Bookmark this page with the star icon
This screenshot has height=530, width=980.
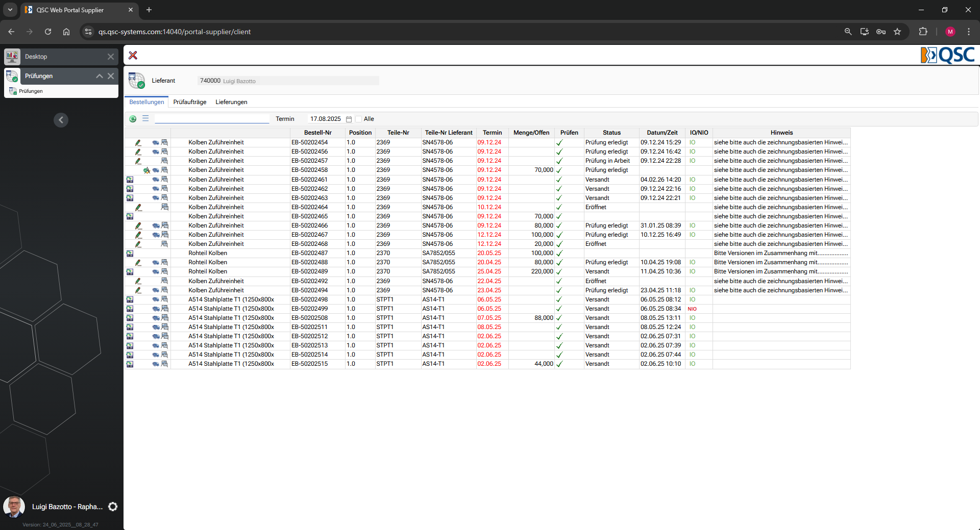click(x=897, y=32)
